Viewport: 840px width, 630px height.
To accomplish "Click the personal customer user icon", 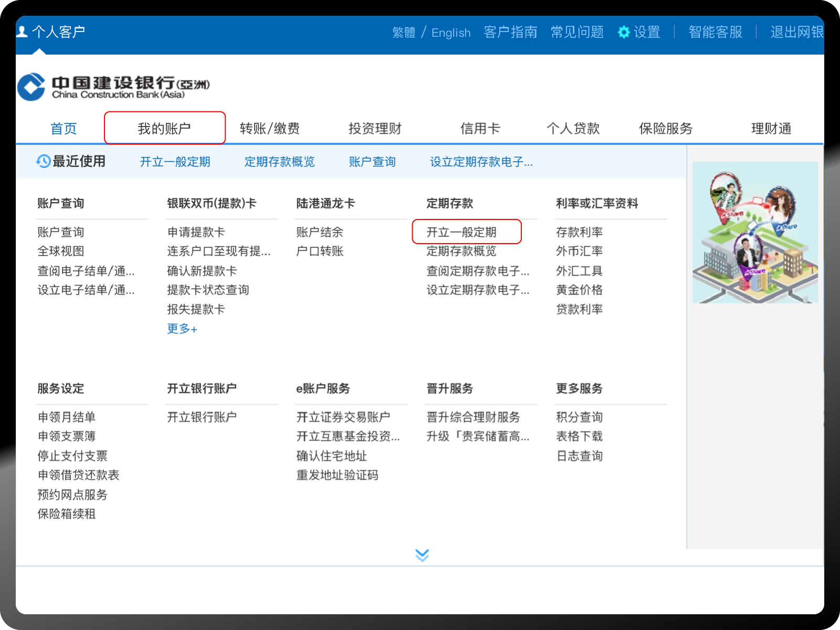I will 22,32.
